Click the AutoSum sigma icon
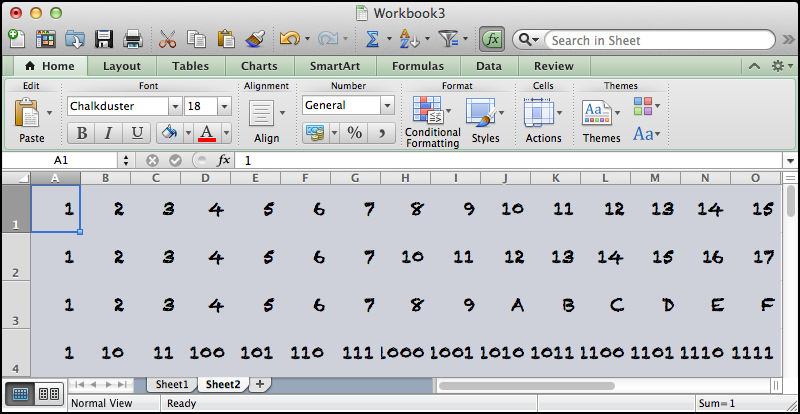This screenshot has width=800, height=414. pyautogui.click(x=372, y=39)
